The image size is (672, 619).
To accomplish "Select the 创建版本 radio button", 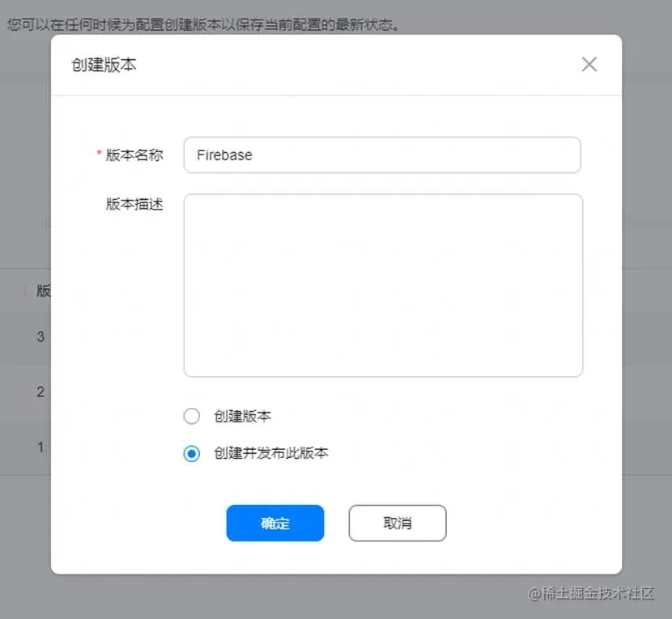I will click(192, 416).
